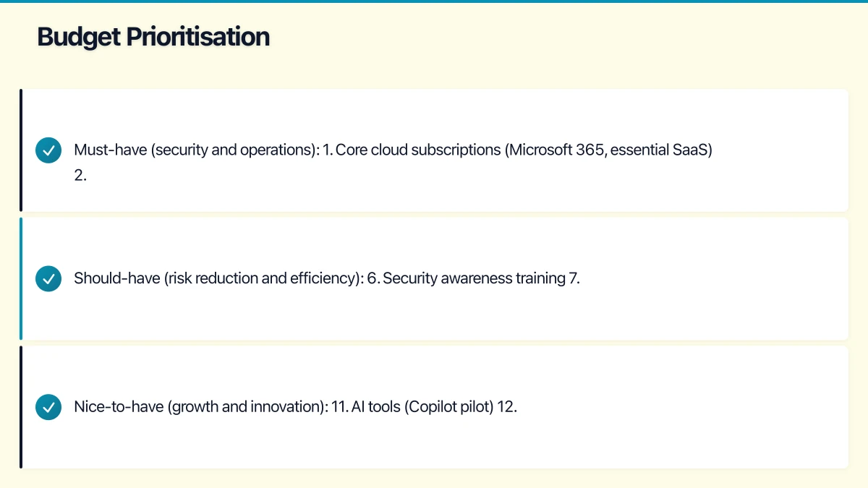The width and height of the screenshot is (868, 488).
Task: Click the checkmark icon beside Should-have
Action: (x=48, y=278)
